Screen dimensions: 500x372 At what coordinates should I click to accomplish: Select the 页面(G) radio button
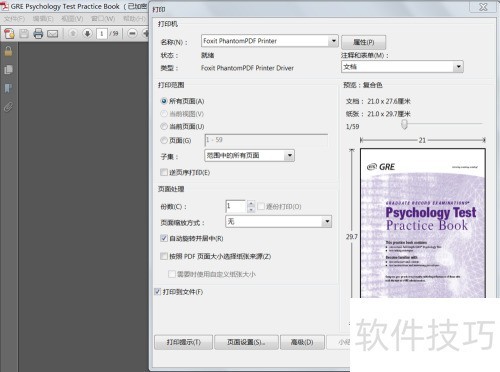(164, 140)
